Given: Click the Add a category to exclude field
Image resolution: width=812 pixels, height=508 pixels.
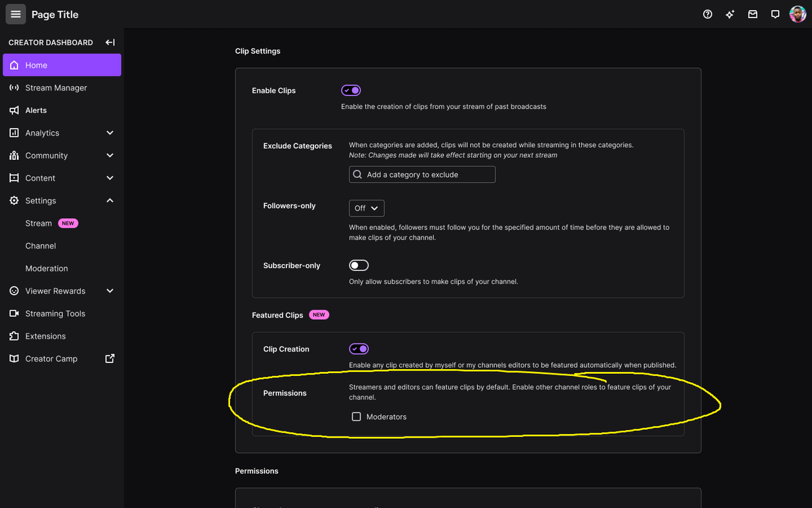Looking at the screenshot, I should [x=422, y=175].
